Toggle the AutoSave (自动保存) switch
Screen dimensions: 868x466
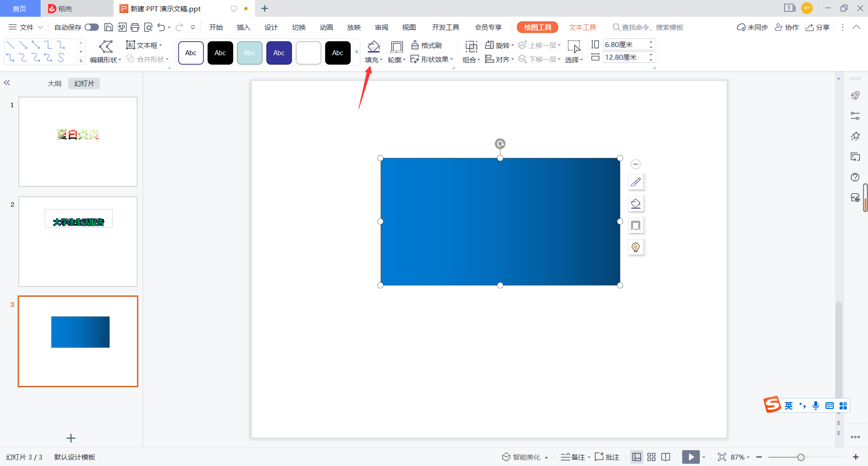click(92, 27)
